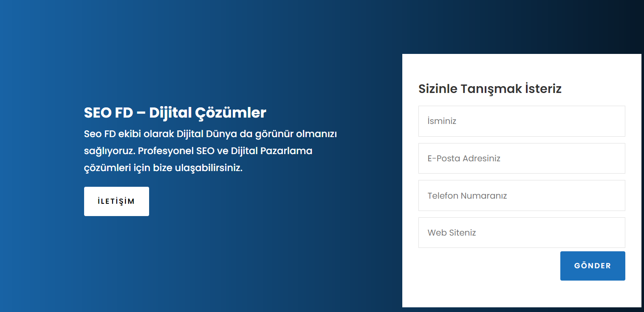Select the Telefon Numaranız field
Screen dimensions: 644x312
(x=521, y=195)
